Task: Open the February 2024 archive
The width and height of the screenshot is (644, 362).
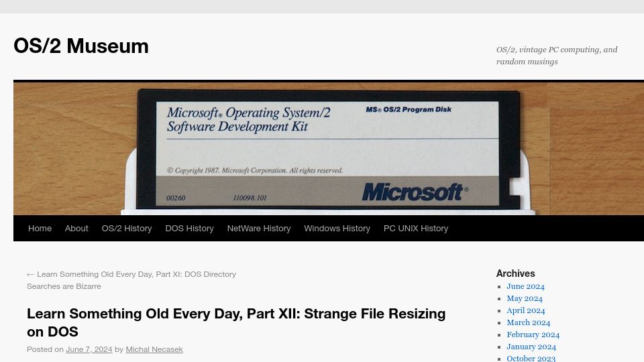Action: (533, 335)
